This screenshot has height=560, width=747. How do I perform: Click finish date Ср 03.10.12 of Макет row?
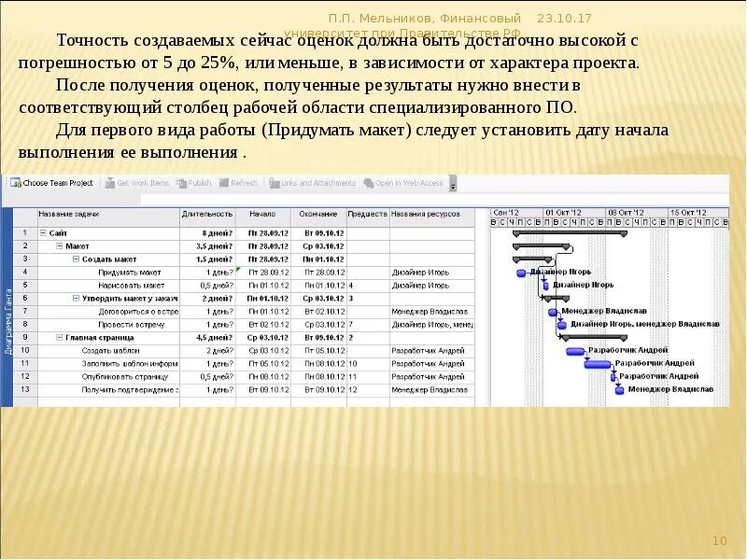point(318,246)
